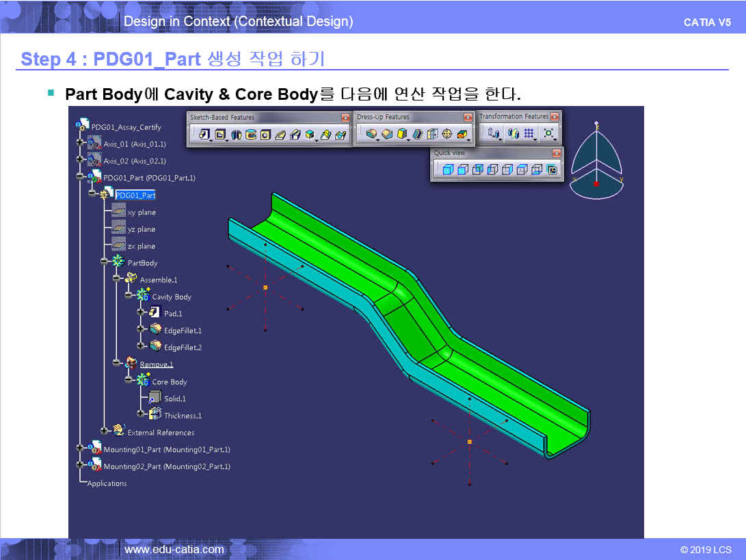Click the www.edu-catia.com link
Screen dimensions: 746x560
pyautogui.click(x=174, y=549)
